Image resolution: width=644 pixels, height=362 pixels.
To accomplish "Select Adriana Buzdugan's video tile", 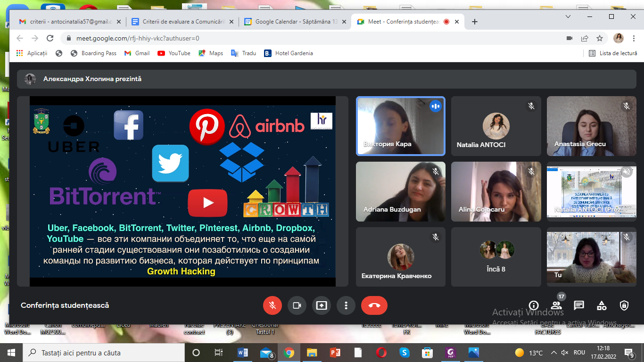I will pos(400,191).
